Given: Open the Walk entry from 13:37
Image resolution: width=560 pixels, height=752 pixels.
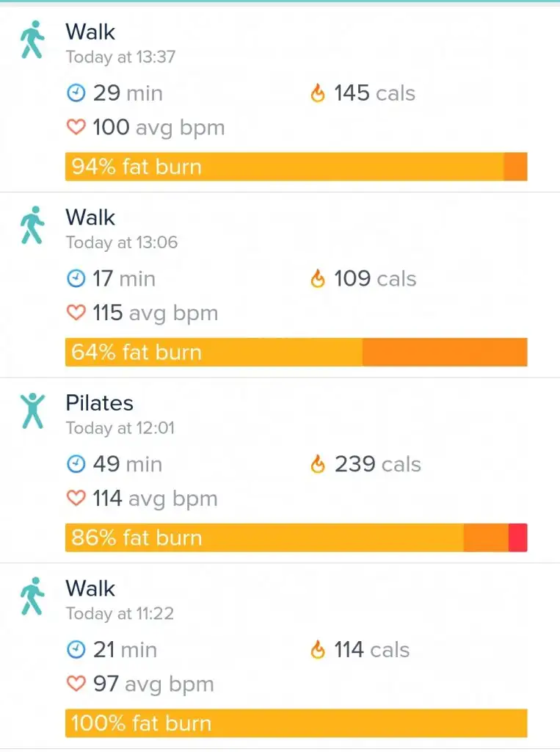Looking at the screenshot, I should click(90, 32).
